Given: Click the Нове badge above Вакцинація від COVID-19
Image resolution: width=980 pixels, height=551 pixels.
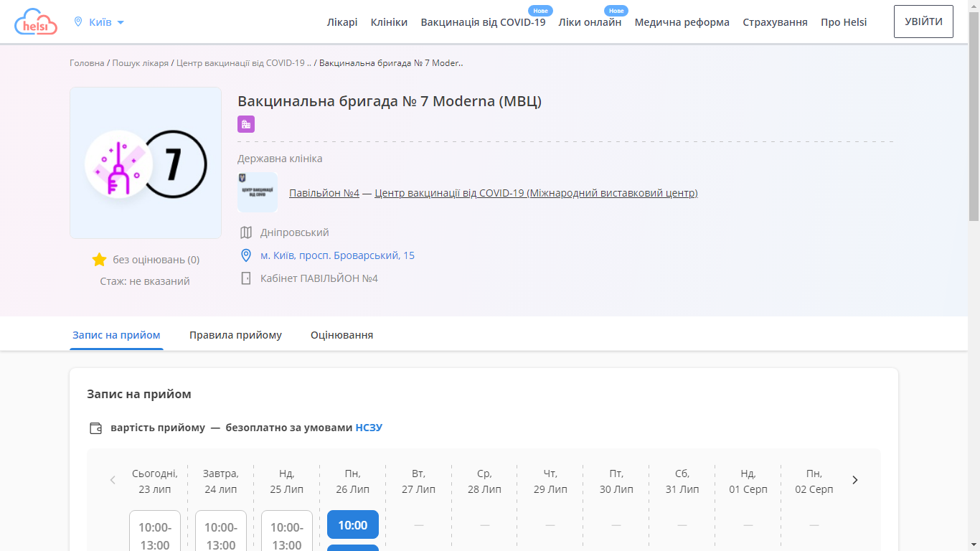Looking at the screenshot, I should click(540, 11).
